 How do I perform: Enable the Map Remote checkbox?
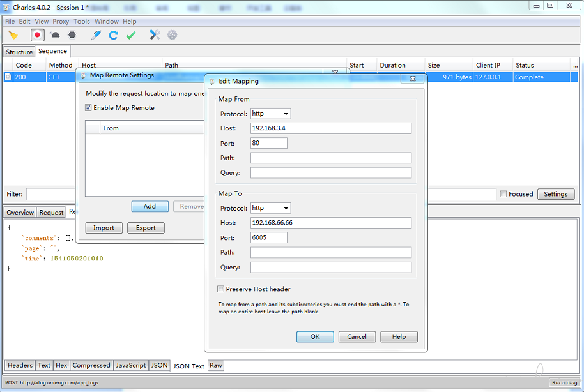click(88, 108)
